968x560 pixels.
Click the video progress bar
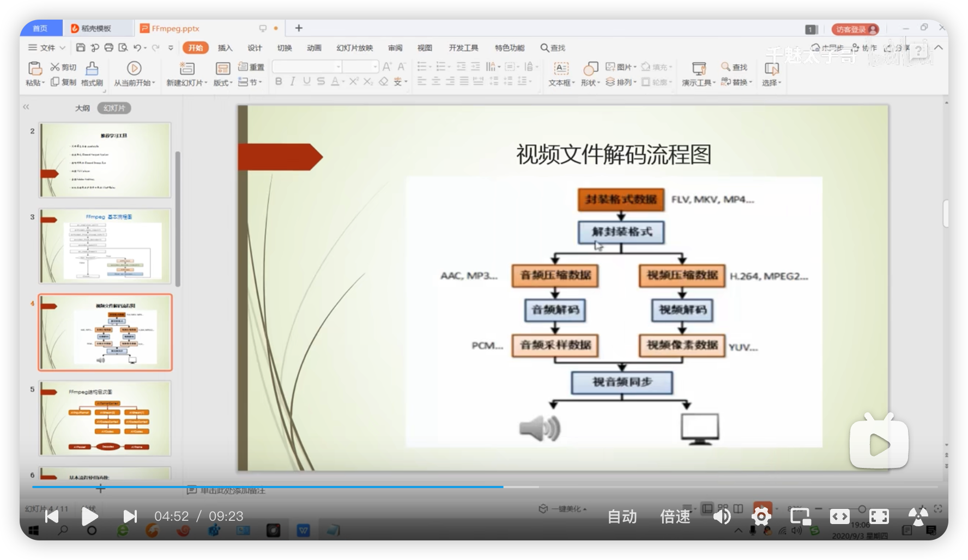coord(485,486)
